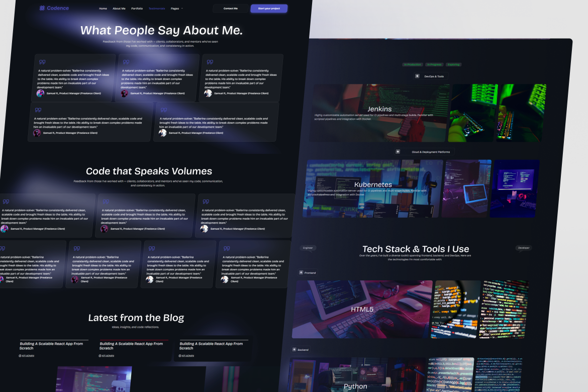Select the In Production status tag
The height and width of the screenshot is (392, 588).
coord(413,64)
